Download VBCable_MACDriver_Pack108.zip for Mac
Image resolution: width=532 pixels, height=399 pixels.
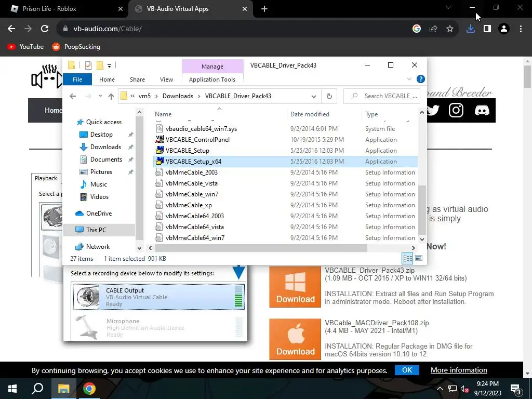(x=295, y=339)
